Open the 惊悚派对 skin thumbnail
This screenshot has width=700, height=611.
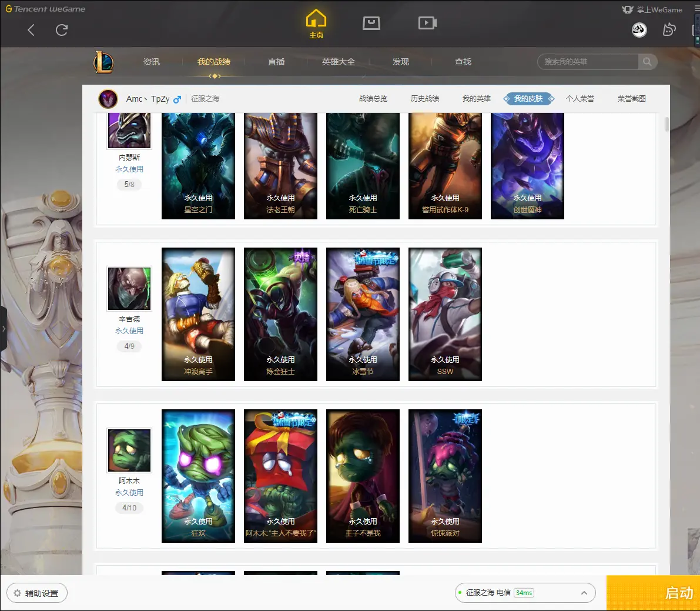[x=445, y=476]
